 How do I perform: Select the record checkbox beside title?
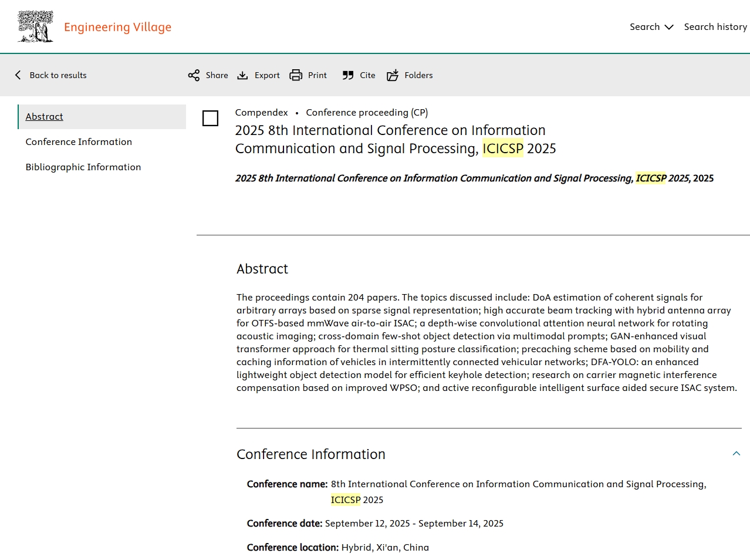(x=210, y=118)
